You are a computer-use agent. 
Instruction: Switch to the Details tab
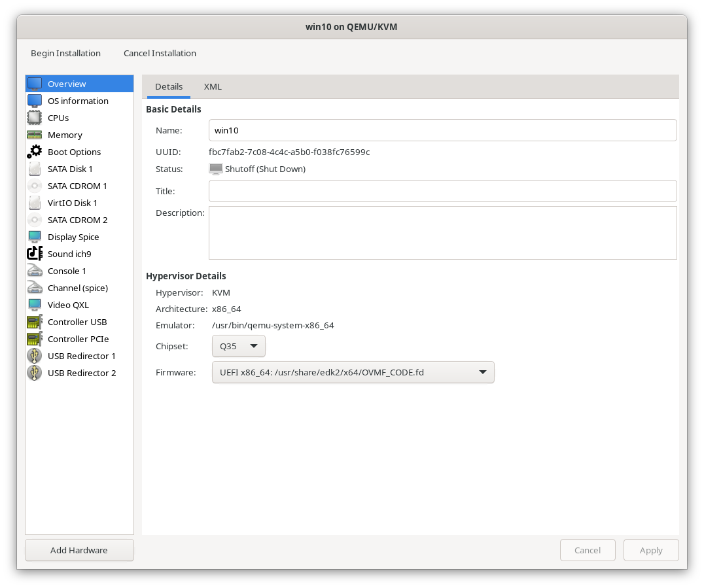[x=169, y=86]
